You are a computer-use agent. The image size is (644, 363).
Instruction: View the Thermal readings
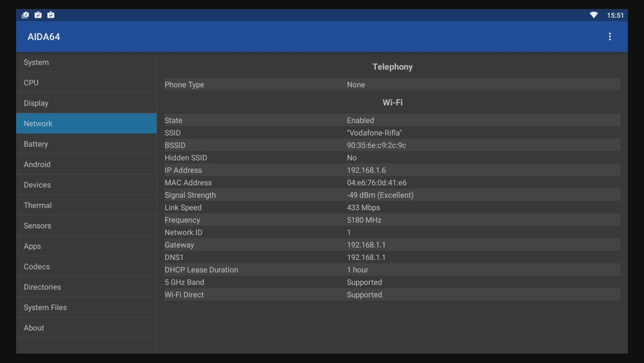click(86, 205)
